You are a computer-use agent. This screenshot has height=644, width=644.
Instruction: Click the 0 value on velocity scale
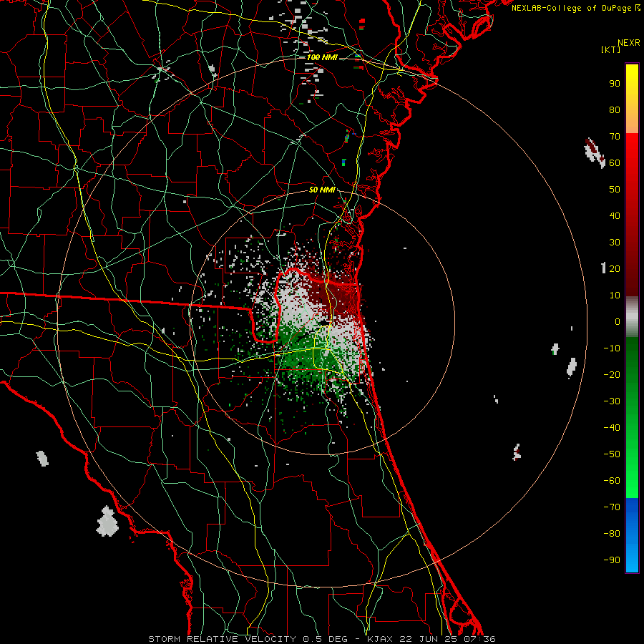pyautogui.click(x=618, y=321)
